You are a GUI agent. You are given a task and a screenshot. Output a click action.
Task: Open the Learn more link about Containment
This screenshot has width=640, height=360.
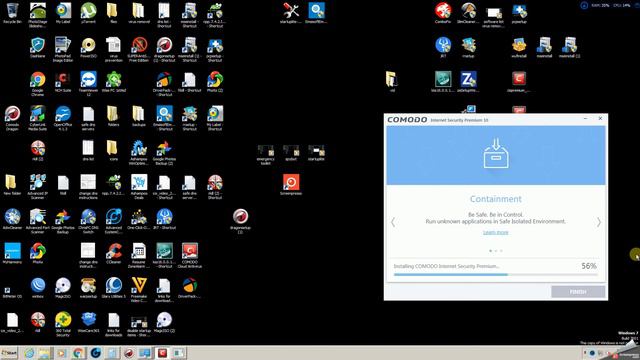pos(496,232)
